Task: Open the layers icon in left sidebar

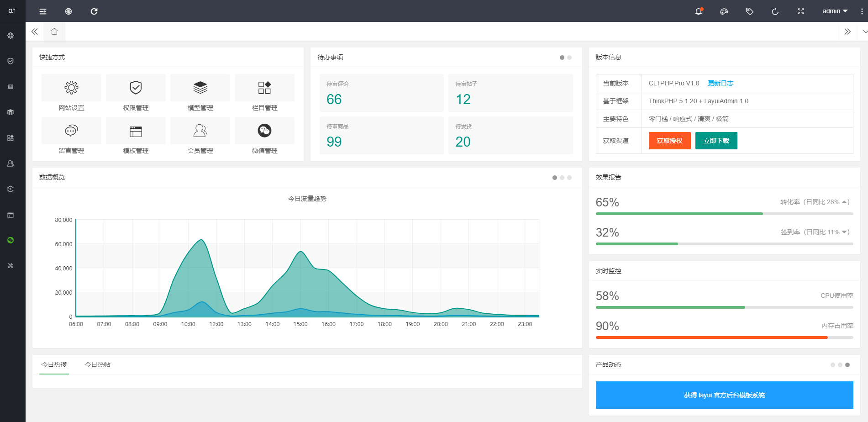Action: point(11,112)
